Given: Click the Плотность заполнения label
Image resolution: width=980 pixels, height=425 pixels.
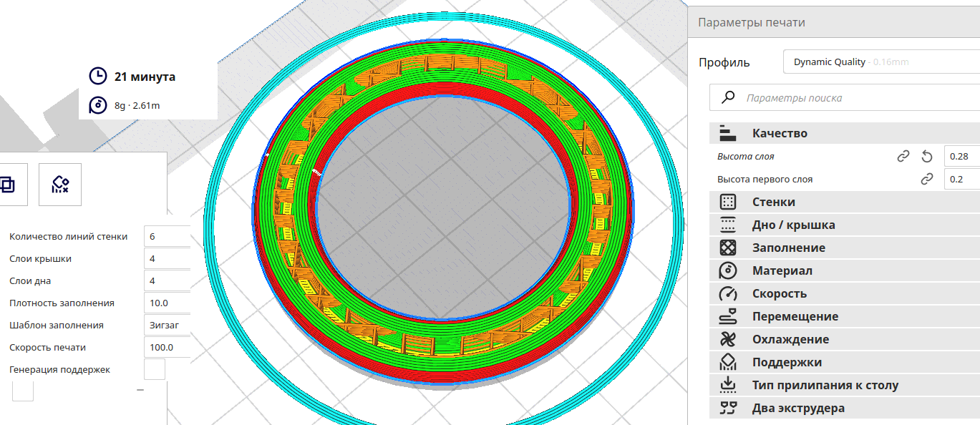Looking at the screenshot, I should [x=62, y=303].
